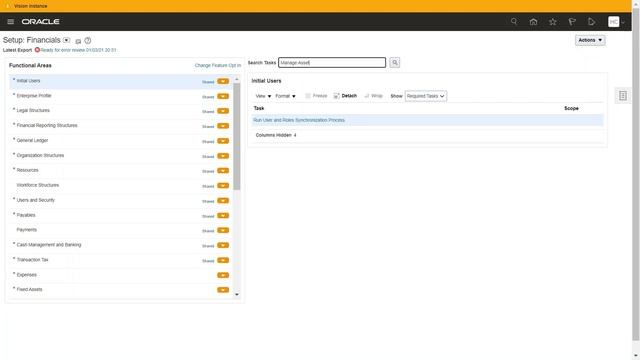Viewport: 640px width, 360px height.
Task: Click into the Search Tasks field
Action: coord(332,62)
